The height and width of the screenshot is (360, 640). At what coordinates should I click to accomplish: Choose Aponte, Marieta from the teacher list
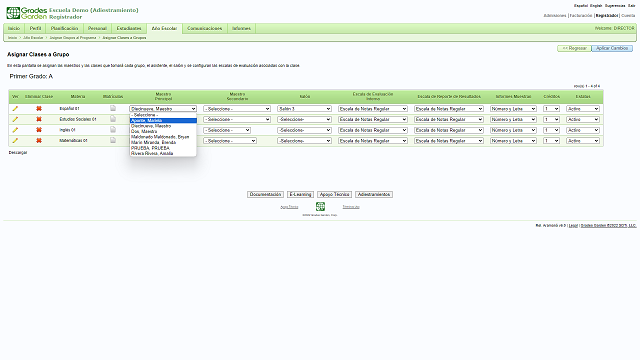coord(163,120)
